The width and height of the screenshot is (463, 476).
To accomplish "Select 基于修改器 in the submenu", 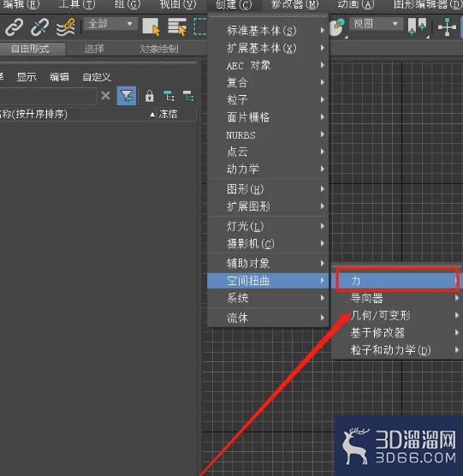I will pyautogui.click(x=398, y=333).
